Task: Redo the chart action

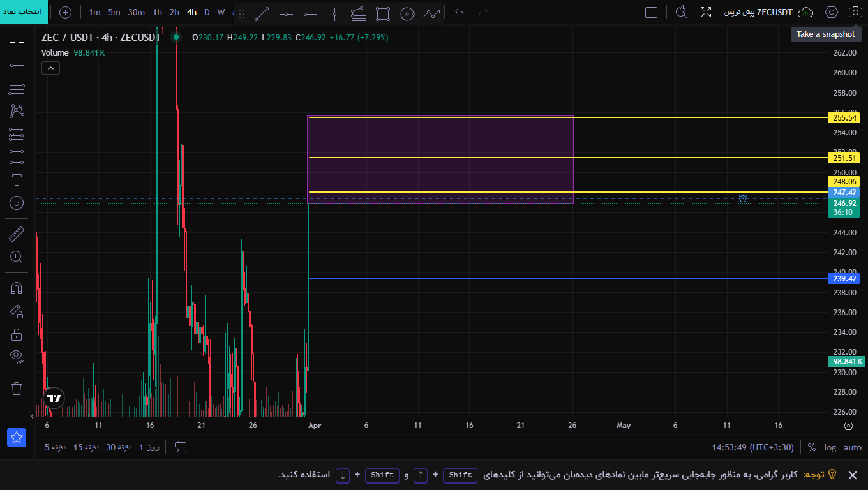Action: pyautogui.click(x=483, y=12)
